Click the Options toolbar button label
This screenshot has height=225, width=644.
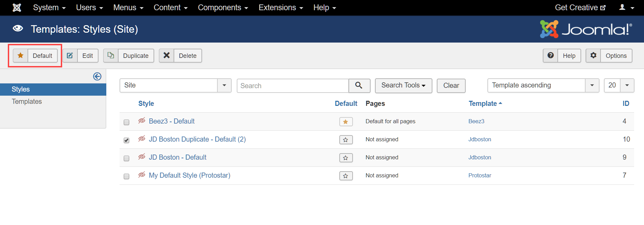pos(616,55)
